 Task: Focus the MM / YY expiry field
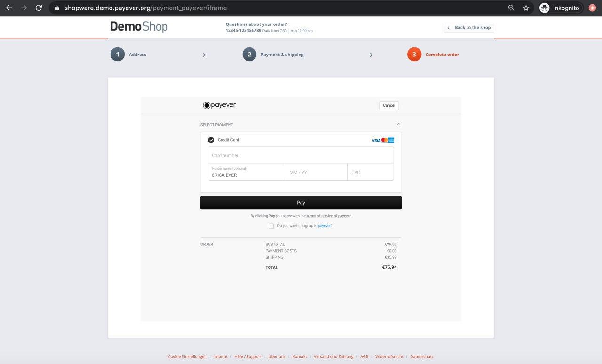click(316, 172)
